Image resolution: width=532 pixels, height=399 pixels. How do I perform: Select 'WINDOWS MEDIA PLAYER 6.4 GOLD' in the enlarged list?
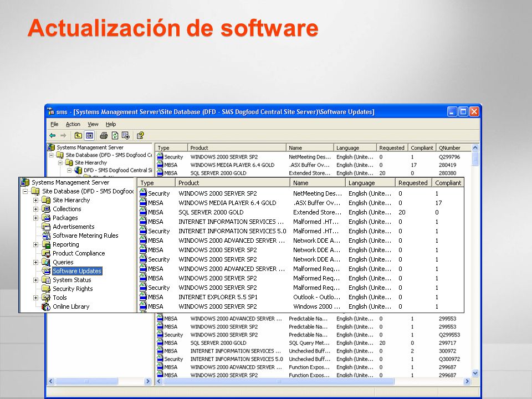point(227,203)
